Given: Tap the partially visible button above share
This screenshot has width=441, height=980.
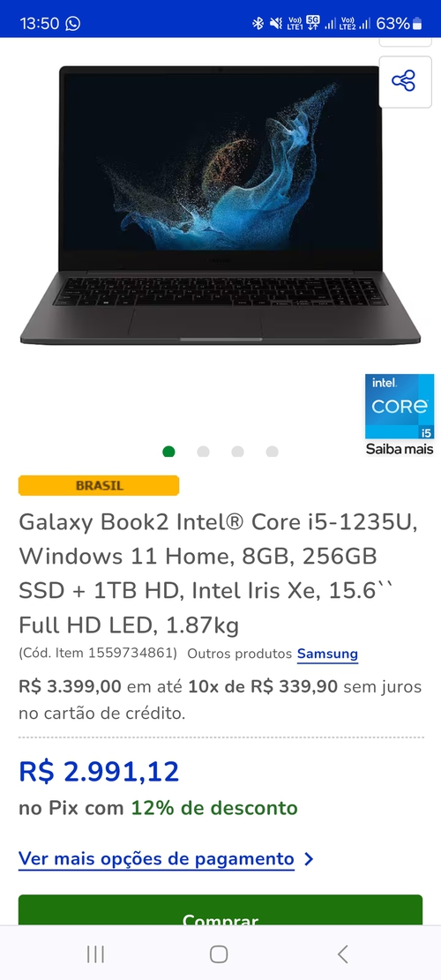Looking at the screenshot, I should (405, 41).
